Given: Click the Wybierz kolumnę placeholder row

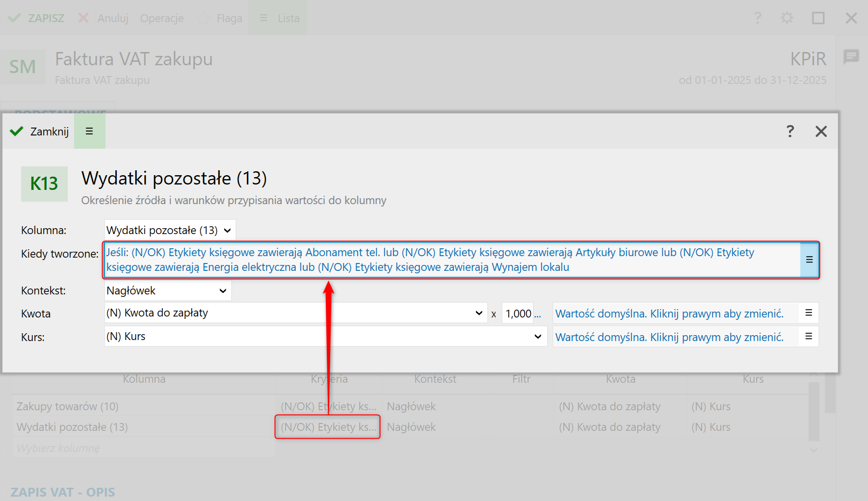Looking at the screenshot, I should [x=144, y=448].
